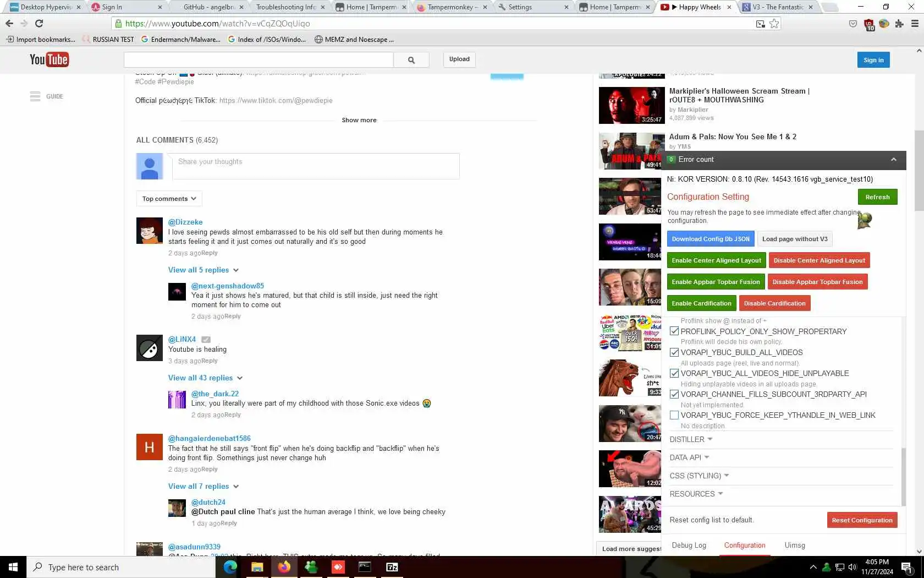Image resolution: width=924 pixels, height=578 pixels.
Task: Expand View all 7 replies
Action: [x=204, y=487]
